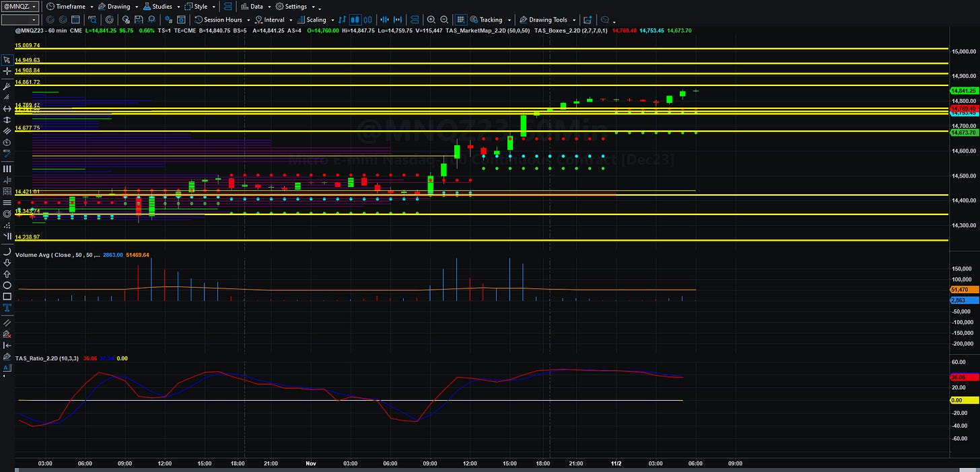This screenshot has height=472, width=980.
Task: Toggle the candlestick chart style button
Action: coord(355,20)
